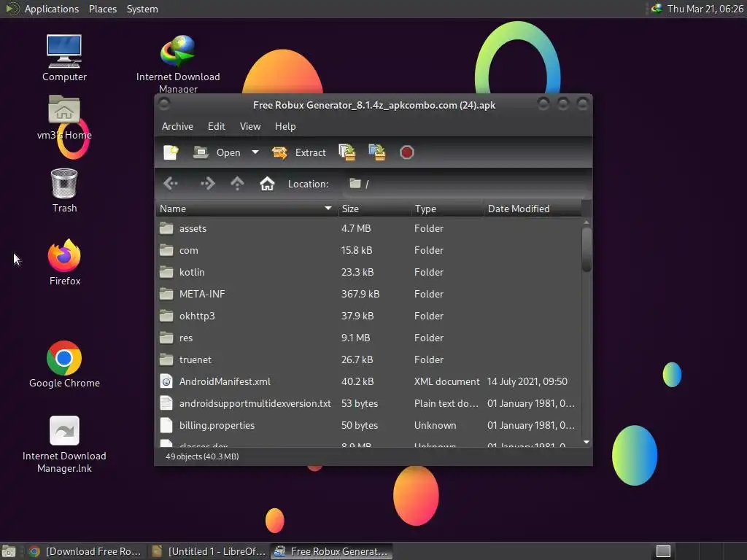Viewport: 747px width, 560px height.
Task: Go up one level with up arrow
Action: point(237,183)
